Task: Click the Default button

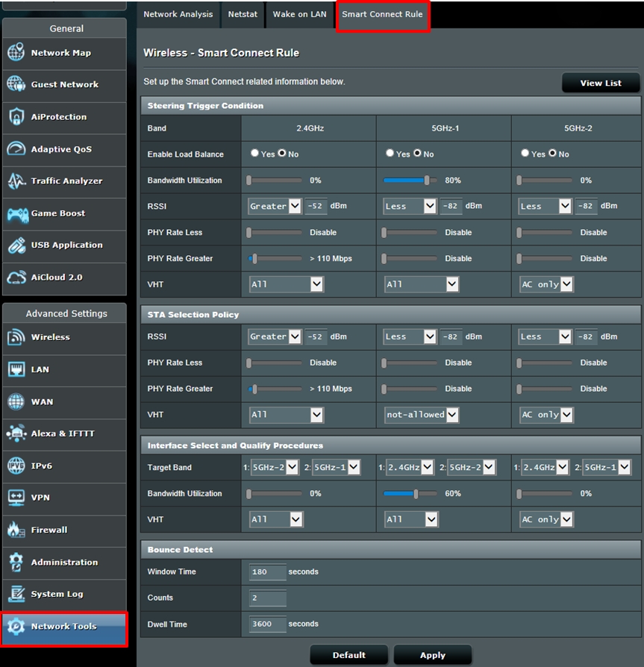Action: [348, 655]
